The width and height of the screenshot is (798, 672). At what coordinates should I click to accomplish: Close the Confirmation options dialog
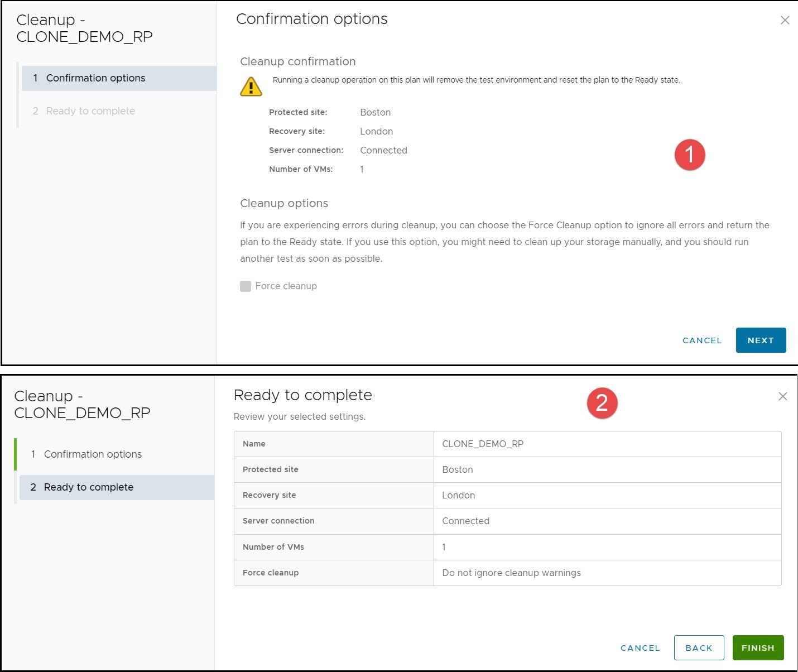(785, 20)
